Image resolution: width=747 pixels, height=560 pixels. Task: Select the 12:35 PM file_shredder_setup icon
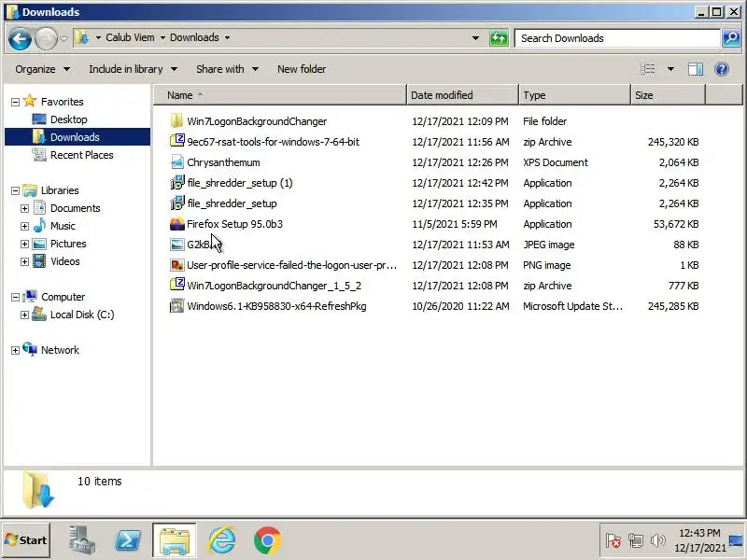[176, 203]
